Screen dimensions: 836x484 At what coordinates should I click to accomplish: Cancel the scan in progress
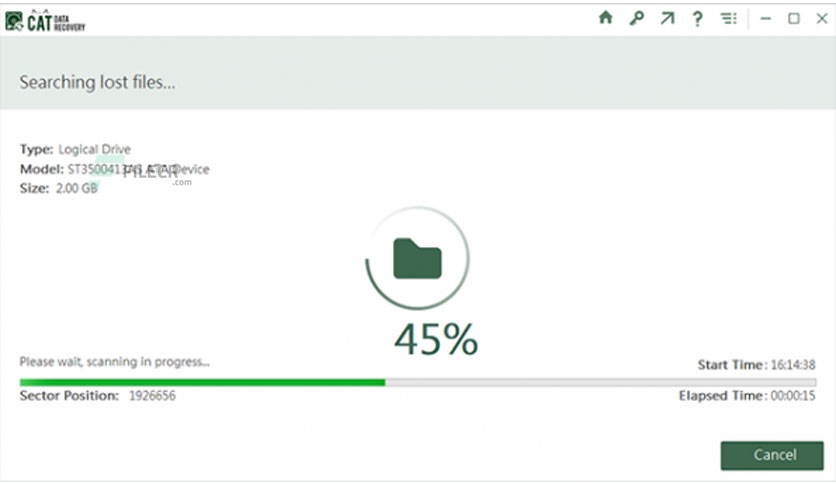[x=772, y=455]
